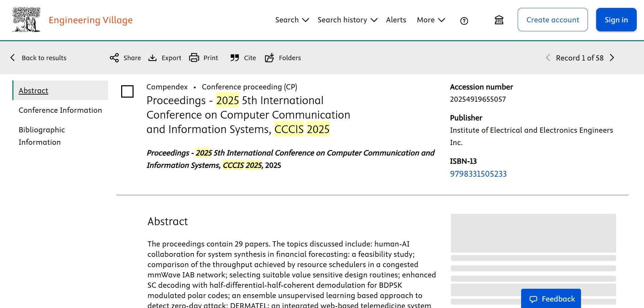Click the Cite quotation icon
This screenshot has width=644, height=308.
pyautogui.click(x=235, y=58)
